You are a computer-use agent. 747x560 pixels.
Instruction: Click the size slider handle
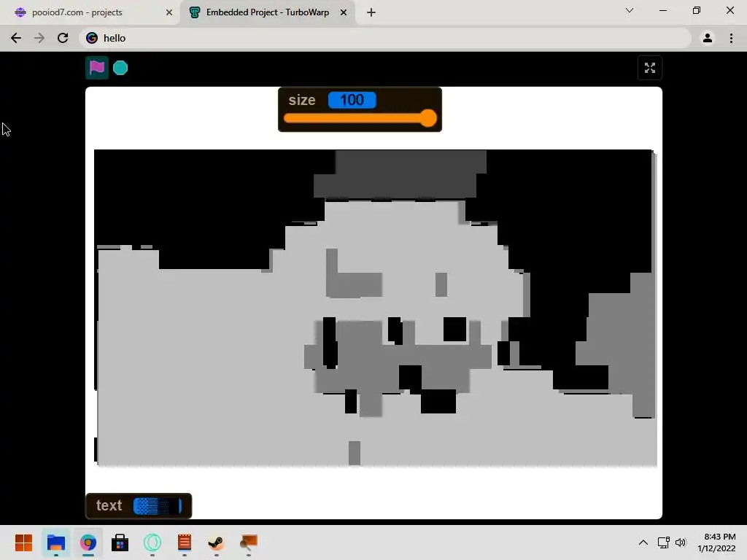[x=428, y=118]
